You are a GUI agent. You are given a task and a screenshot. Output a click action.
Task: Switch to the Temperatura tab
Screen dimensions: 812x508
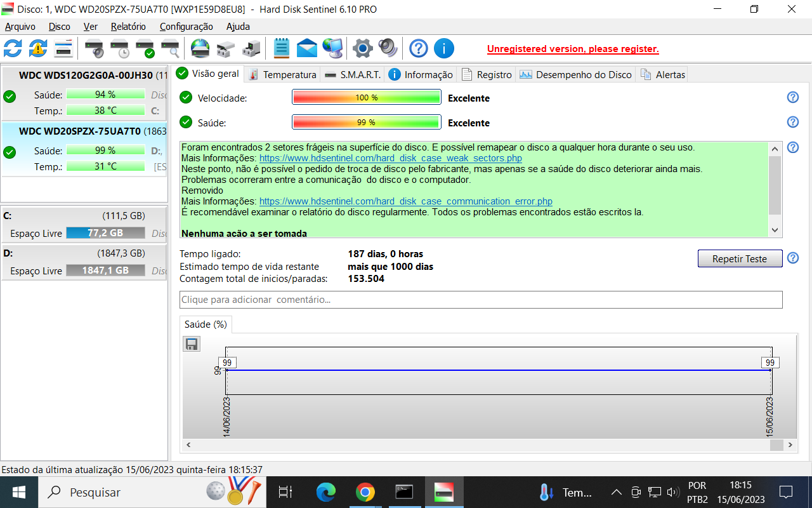[x=283, y=74]
